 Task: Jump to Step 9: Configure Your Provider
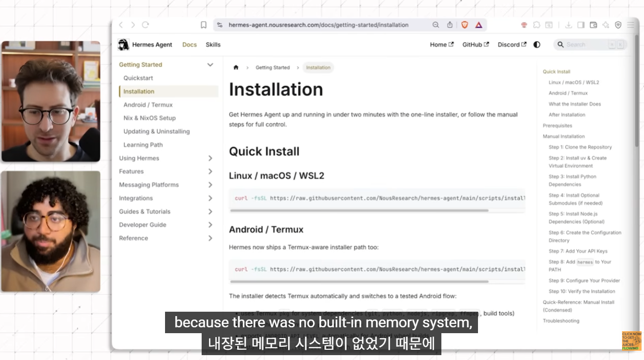click(x=584, y=281)
